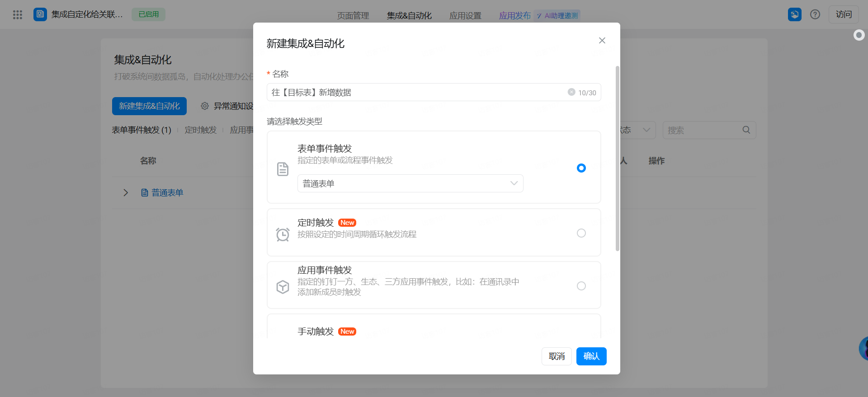Viewport: 868px width, 397px height.
Task: Click the 已启用 status badge
Action: pyautogui.click(x=149, y=14)
